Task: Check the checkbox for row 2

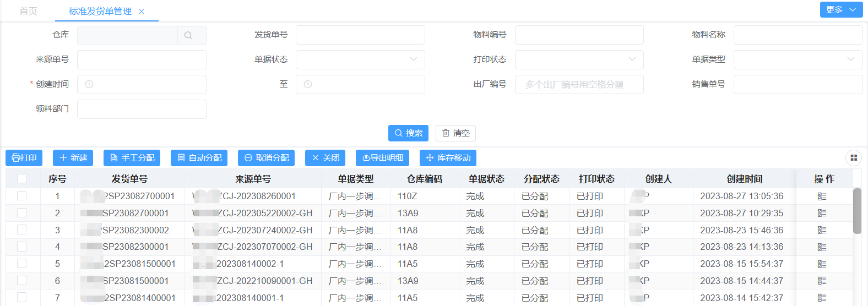Action: [22, 213]
